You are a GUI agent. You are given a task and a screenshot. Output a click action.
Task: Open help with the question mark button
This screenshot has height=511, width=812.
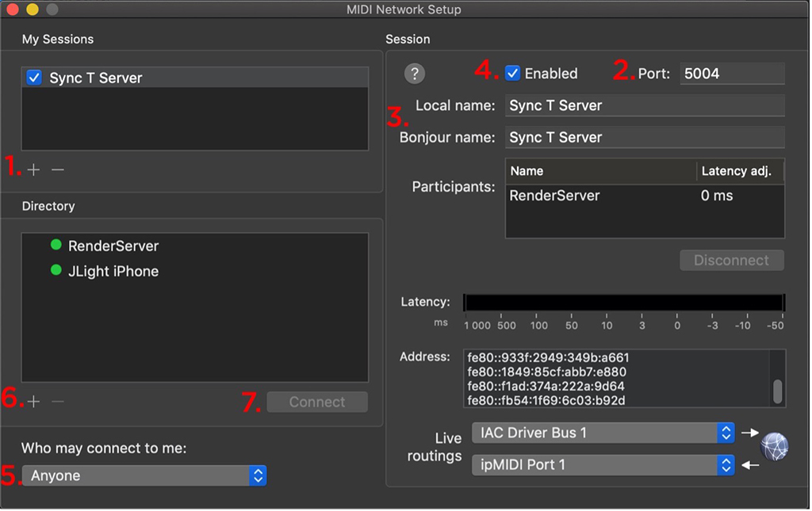pos(414,74)
